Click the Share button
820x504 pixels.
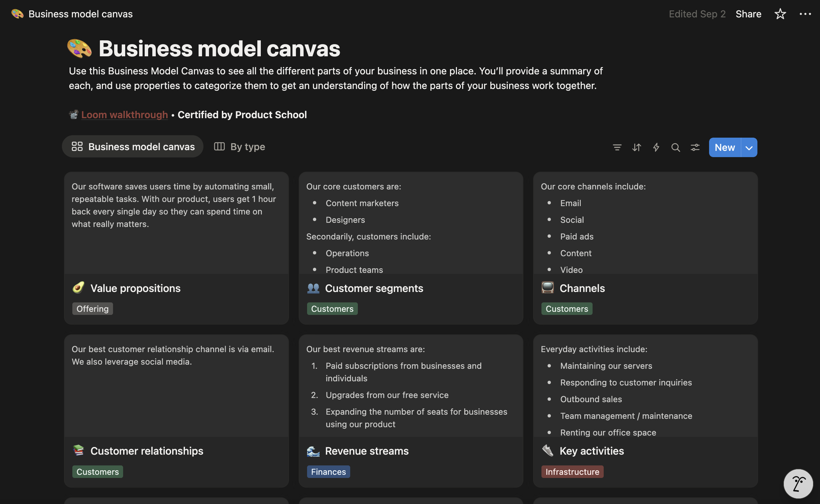(748, 14)
